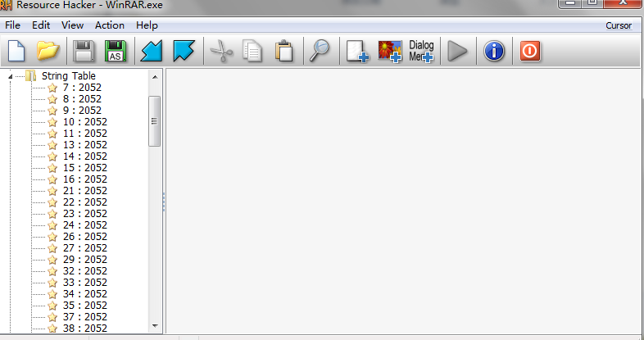Open the View menu
644x340 pixels.
[73, 25]
